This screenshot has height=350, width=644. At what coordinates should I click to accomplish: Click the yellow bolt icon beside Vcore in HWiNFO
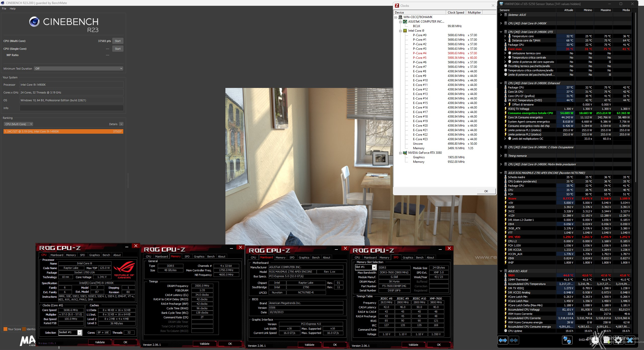pos(506,198)
